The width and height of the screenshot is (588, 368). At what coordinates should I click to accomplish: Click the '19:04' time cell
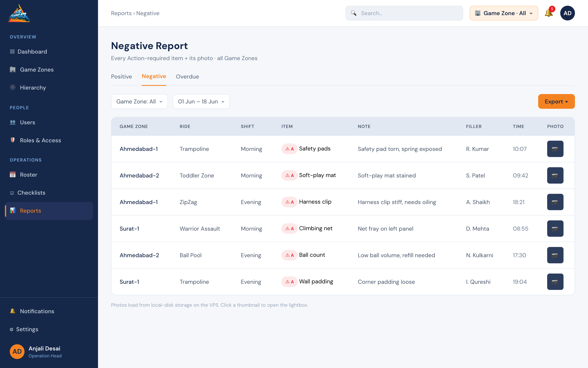click(x=519, y=282)
